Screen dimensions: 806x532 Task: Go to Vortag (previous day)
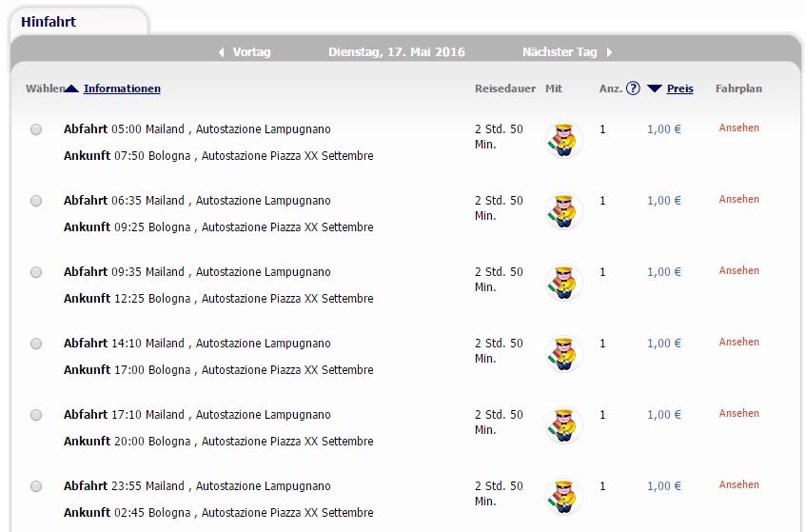click(251, 52)
